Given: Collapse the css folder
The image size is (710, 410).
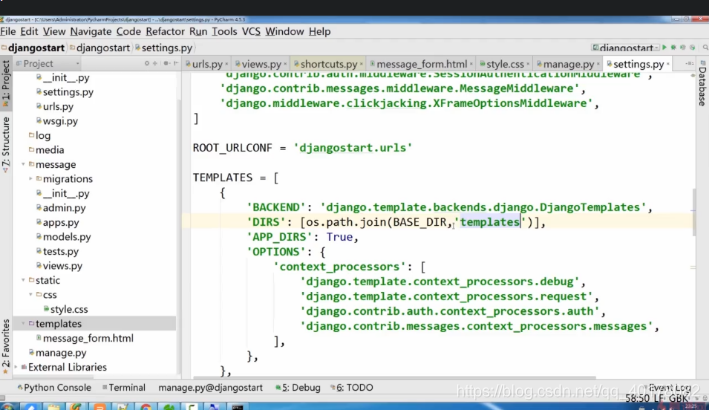Looking at the screenshot, I should [30, 295].
